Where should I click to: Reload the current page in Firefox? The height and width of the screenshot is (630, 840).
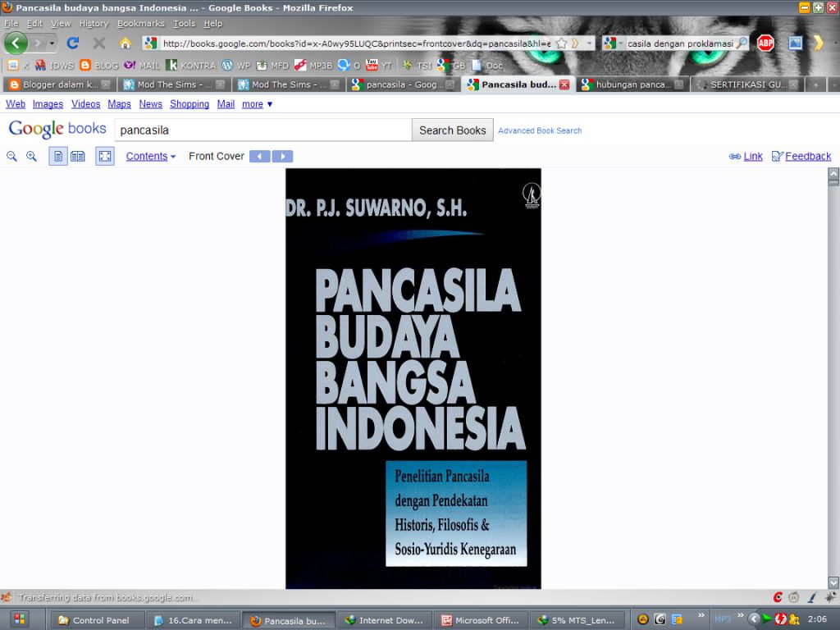point(71,43)
